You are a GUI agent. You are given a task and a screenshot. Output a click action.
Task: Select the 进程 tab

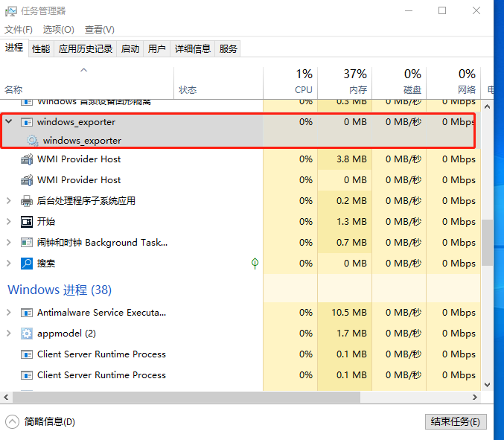(x=14, y=48)
